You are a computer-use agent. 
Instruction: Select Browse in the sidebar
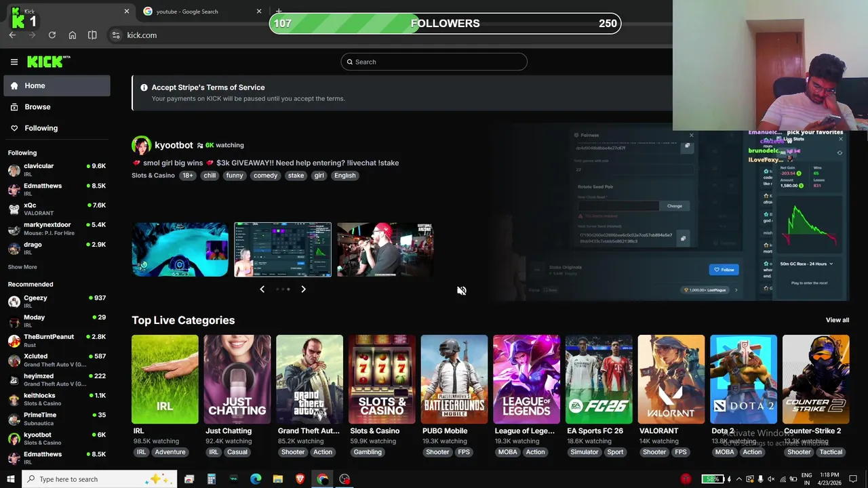pyautogui.click(x=57, y=107)
